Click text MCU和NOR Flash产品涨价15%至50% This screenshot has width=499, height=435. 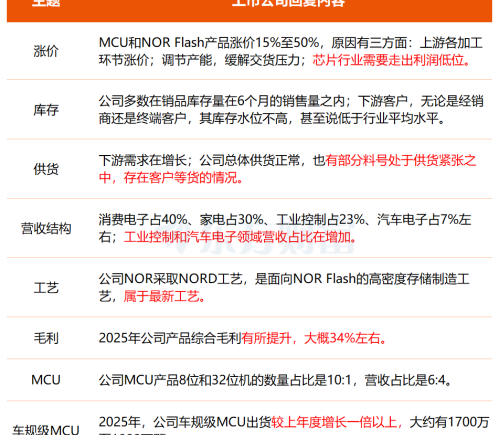(x=209, y=43)
